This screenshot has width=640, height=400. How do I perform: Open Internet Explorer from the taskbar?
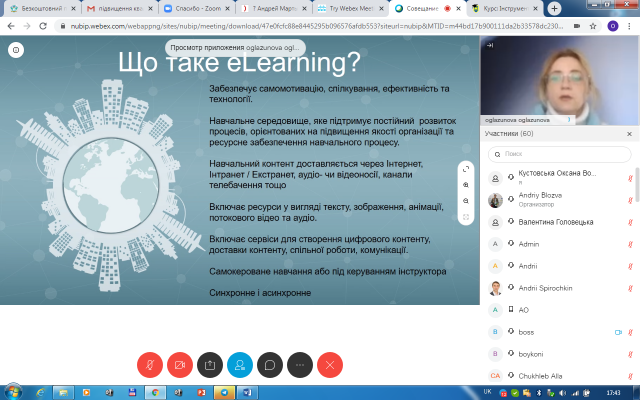coord(40,393)
